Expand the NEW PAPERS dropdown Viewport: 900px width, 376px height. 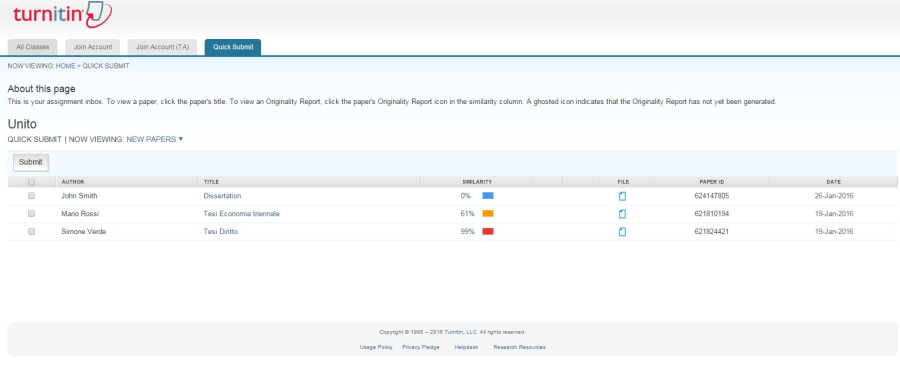coord(154,139)
